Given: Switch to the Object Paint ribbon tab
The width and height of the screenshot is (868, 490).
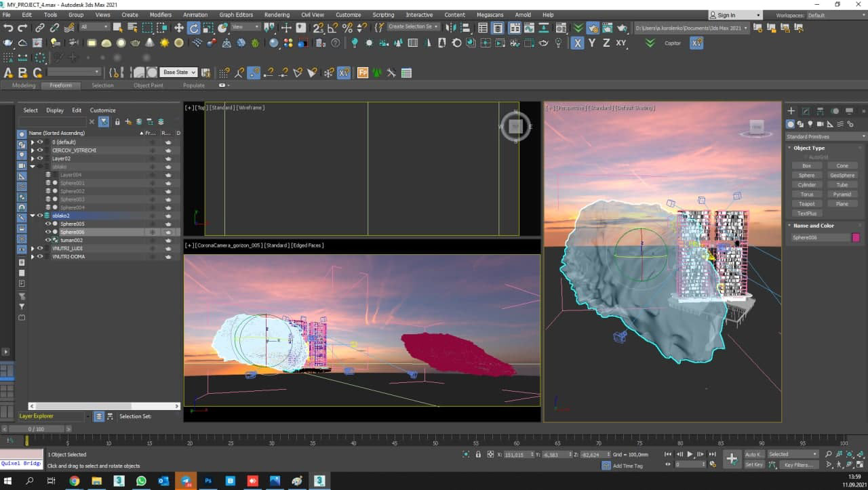Looking at the screenshot, I should (x=148, y=85).
